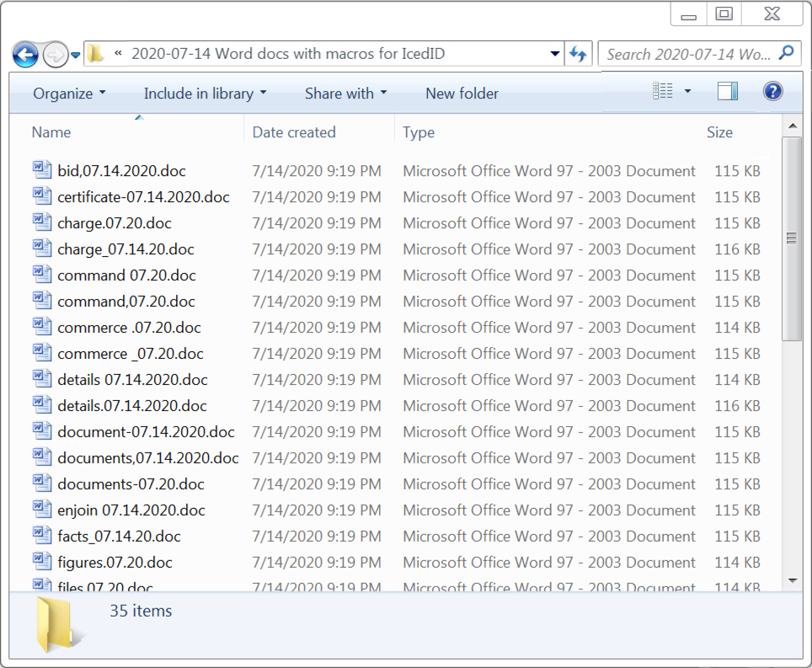The image size is (812, 668).
Task: Select file name bid,07.14.2020.doc
Action: point(121,171)
